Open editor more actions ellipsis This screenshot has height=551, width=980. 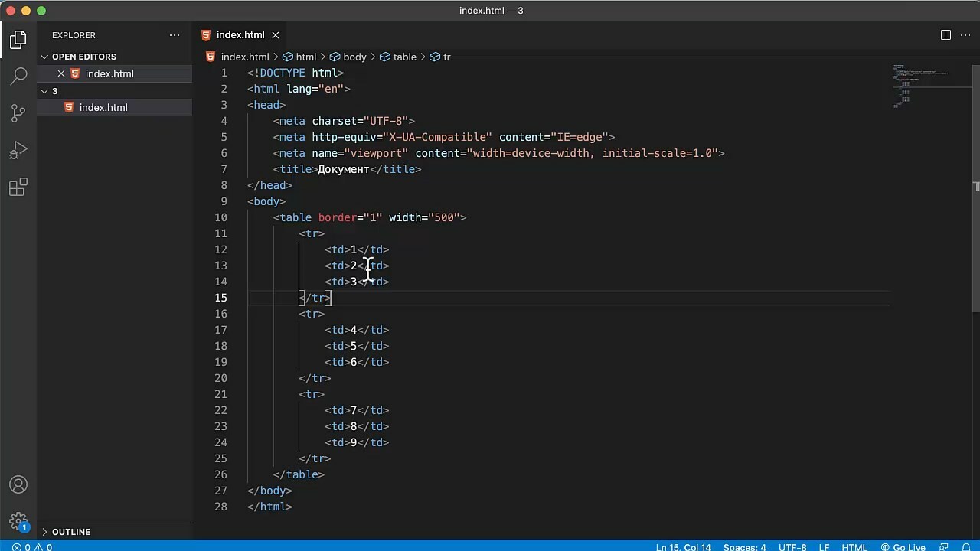965,35
